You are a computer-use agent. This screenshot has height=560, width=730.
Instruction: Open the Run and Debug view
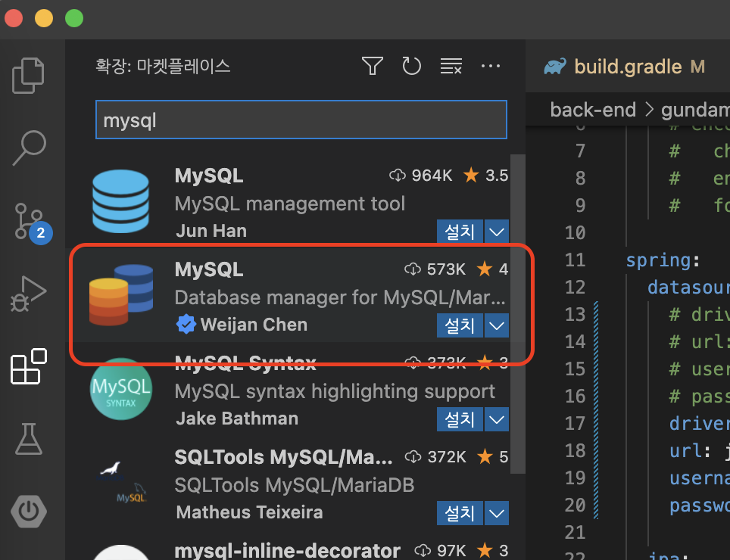(x=29, y=294)
